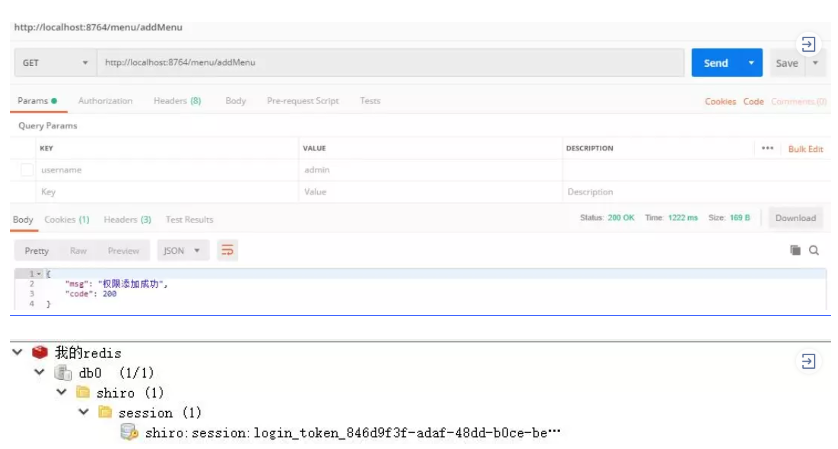Click the red redis connection icon

(40, 353)
